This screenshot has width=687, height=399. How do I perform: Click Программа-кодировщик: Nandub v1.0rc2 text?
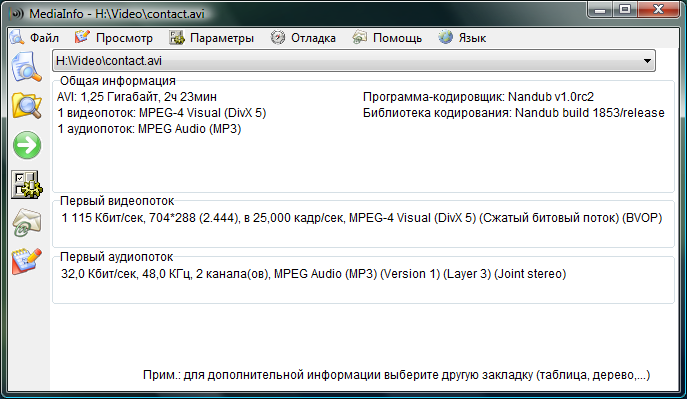click(478, 97)
